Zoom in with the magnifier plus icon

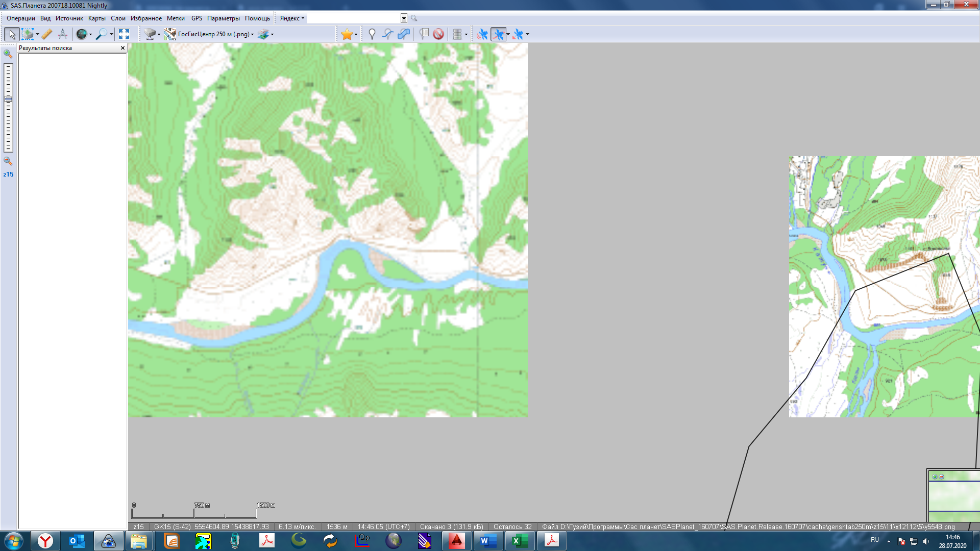[x=8, y=54]
